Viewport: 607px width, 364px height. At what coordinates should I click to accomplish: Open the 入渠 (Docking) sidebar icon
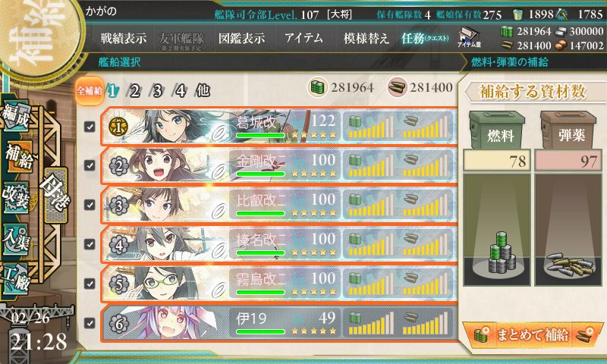(16, 239)
